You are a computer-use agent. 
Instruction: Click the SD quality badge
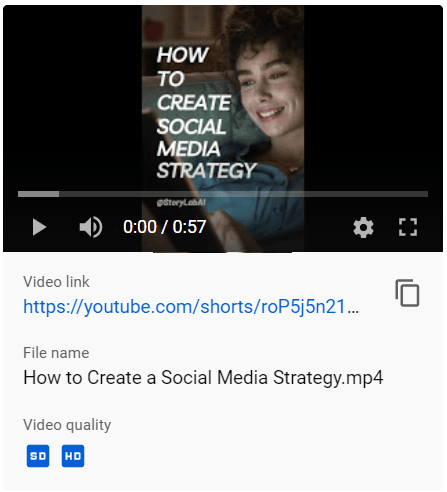pyautogui.click(x=38, y=456)
